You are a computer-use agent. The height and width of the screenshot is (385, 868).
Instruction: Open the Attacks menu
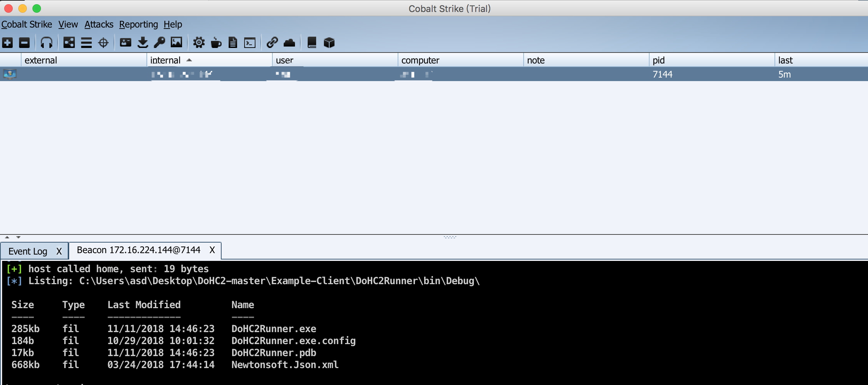(99, 24)
